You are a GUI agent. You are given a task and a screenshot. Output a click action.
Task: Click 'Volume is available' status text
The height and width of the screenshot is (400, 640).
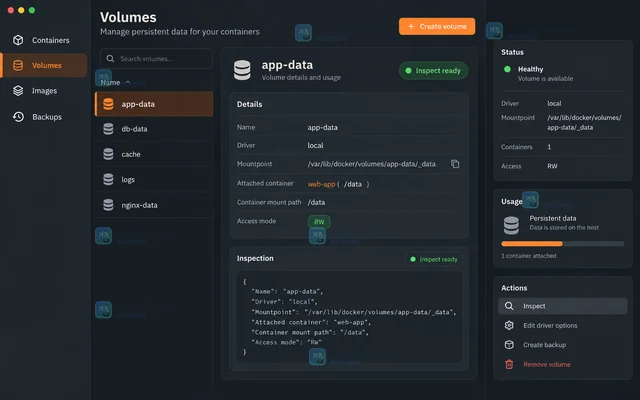click(x=545, y=78)
